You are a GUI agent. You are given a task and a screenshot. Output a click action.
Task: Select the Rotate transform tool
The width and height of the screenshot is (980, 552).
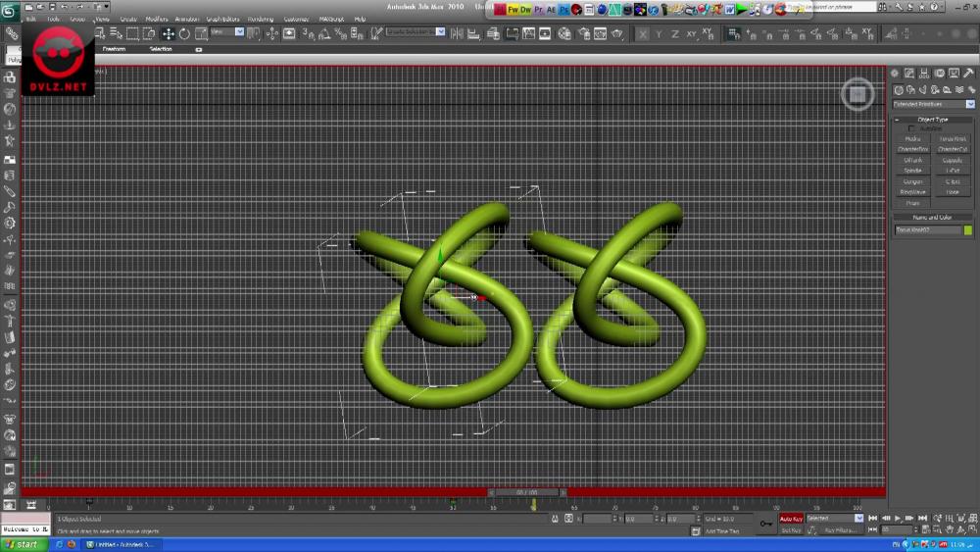click(x=184, y=33)
